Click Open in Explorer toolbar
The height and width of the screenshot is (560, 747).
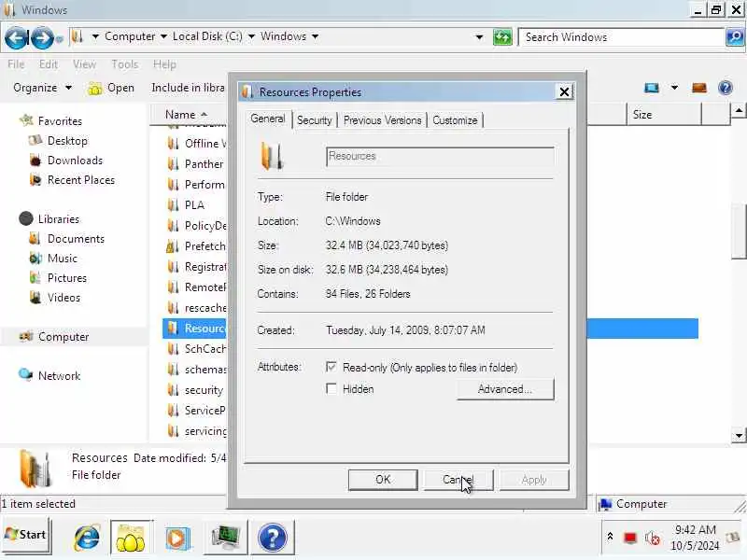click(111, 88)
